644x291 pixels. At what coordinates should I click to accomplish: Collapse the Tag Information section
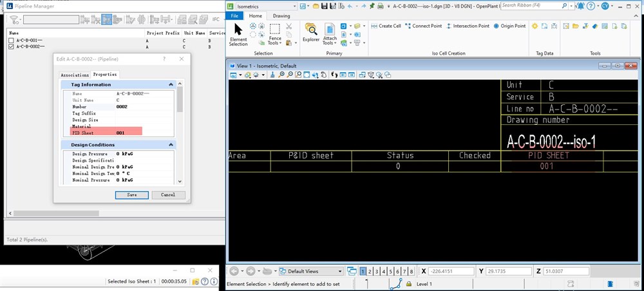tap(171, 84)
